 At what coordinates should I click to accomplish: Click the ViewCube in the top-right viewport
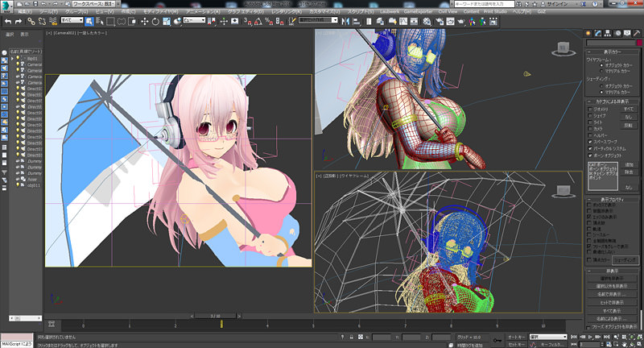point(563,49)
